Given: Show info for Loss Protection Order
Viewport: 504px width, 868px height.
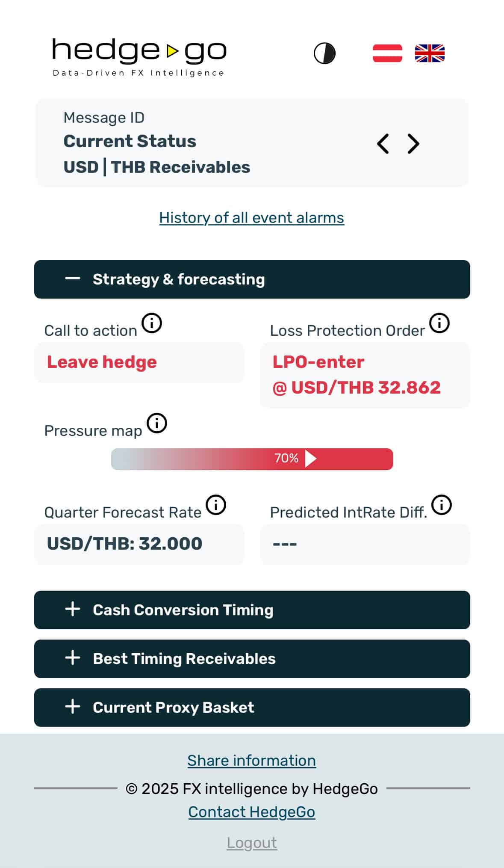Looking at the screenshot, I should (439, 323).
